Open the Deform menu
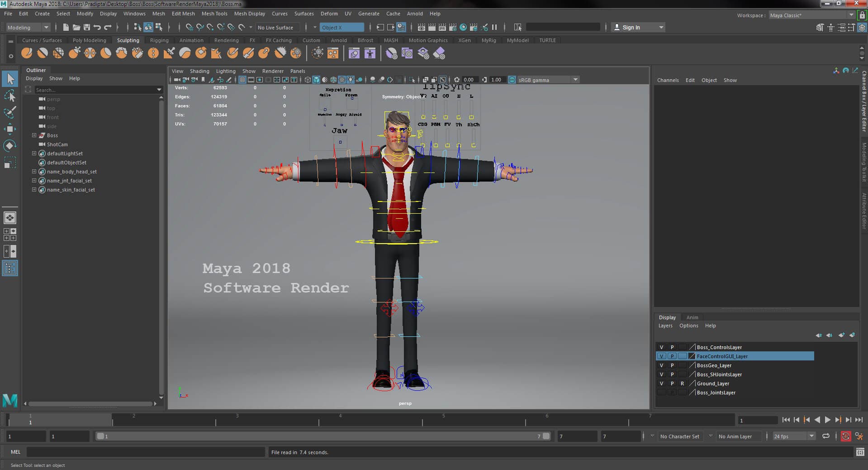This screenshot has width=868, height=470. 329,14
